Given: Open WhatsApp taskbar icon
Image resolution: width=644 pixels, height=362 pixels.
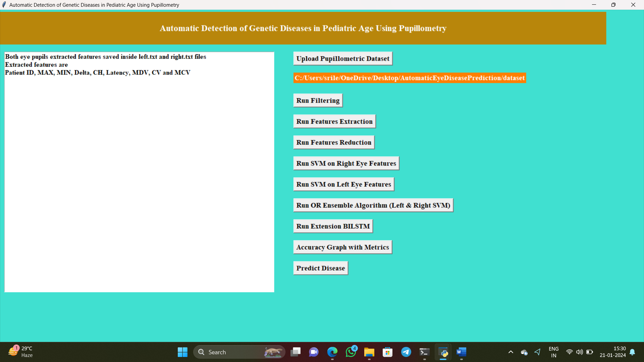Looking at the screenshot, I should [351, 352].
